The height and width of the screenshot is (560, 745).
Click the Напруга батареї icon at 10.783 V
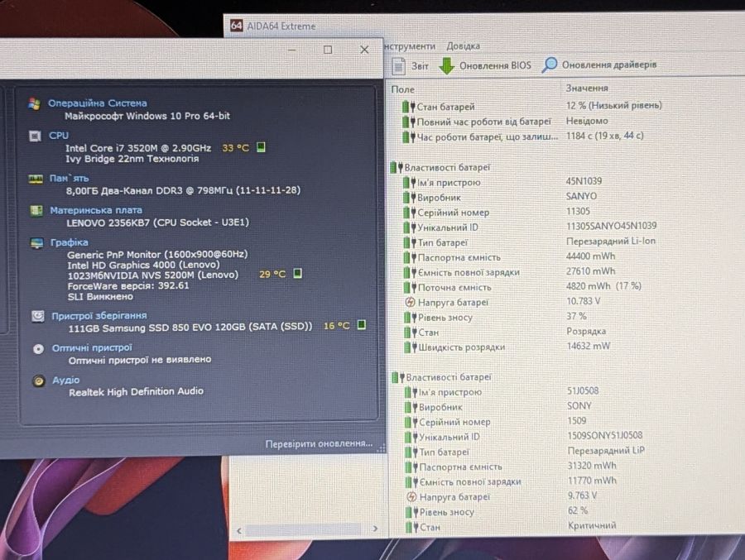click(410, 302)
